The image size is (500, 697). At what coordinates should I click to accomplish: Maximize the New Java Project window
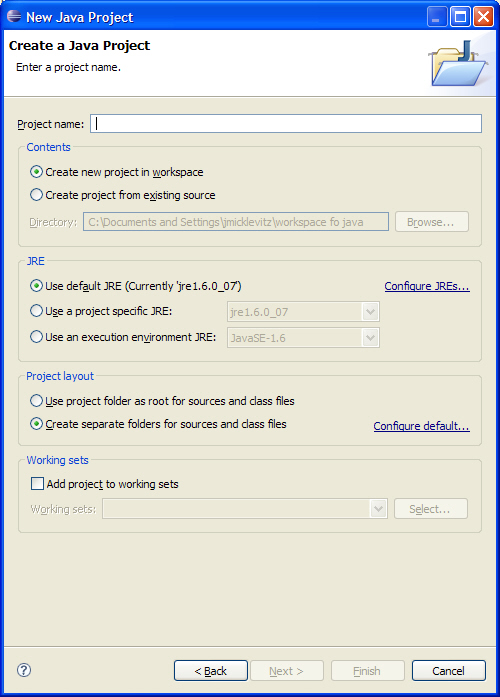(460, 17)
